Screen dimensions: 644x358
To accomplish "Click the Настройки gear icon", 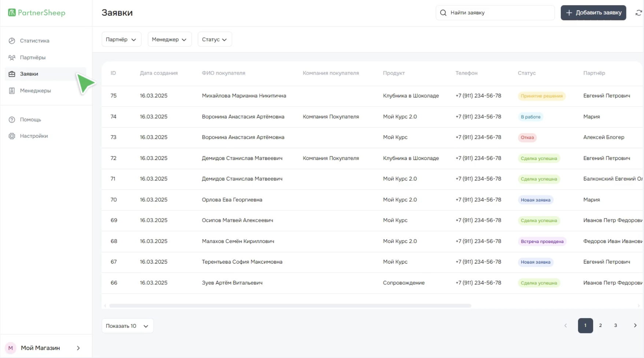I will click(12, 136).
